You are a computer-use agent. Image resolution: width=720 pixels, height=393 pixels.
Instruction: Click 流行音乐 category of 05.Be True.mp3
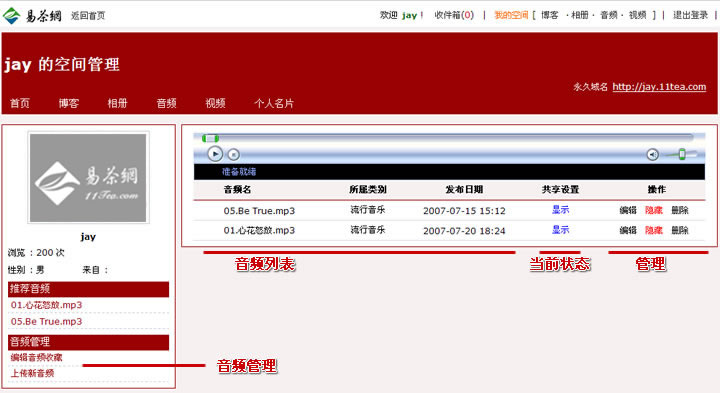pyautogui.click(x=368, y=210)
